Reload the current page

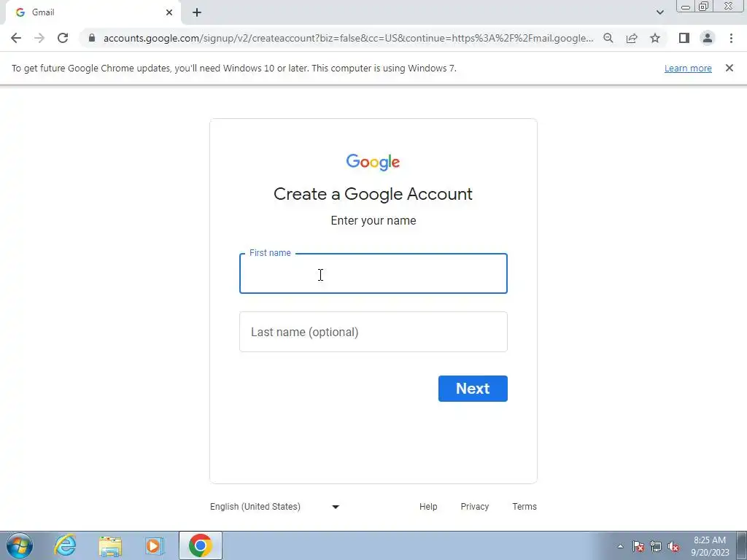63,38
